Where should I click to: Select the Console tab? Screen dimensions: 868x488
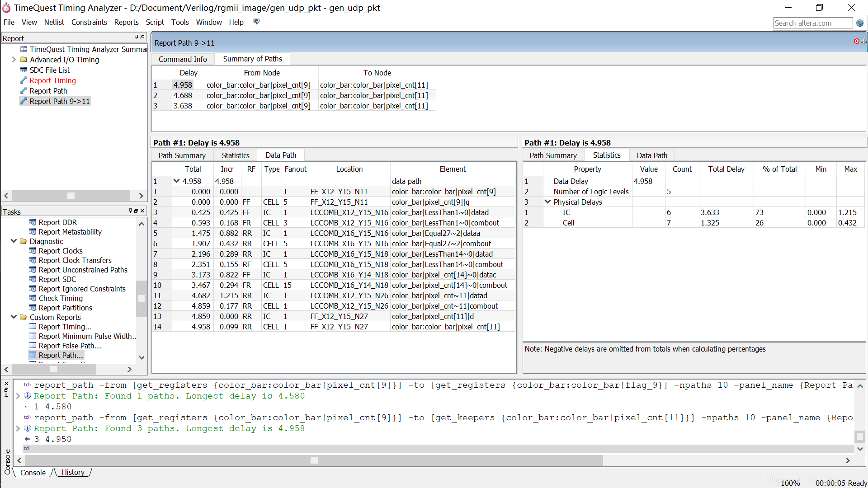coord(33,473)
